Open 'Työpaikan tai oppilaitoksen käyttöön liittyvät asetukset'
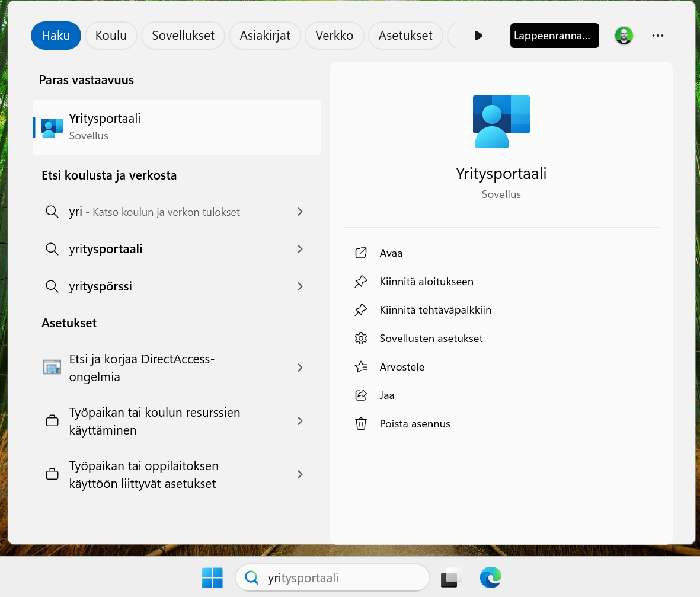The image size is (700, 597). click(177, 474)
